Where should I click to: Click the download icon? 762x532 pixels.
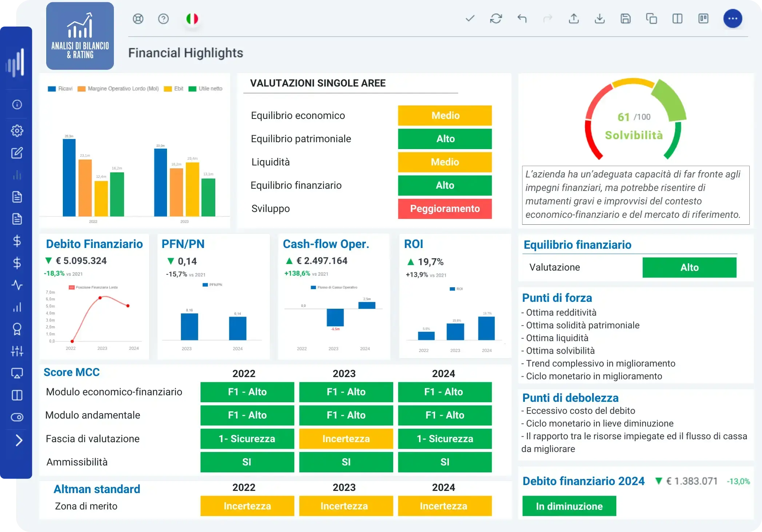(599, 18)
